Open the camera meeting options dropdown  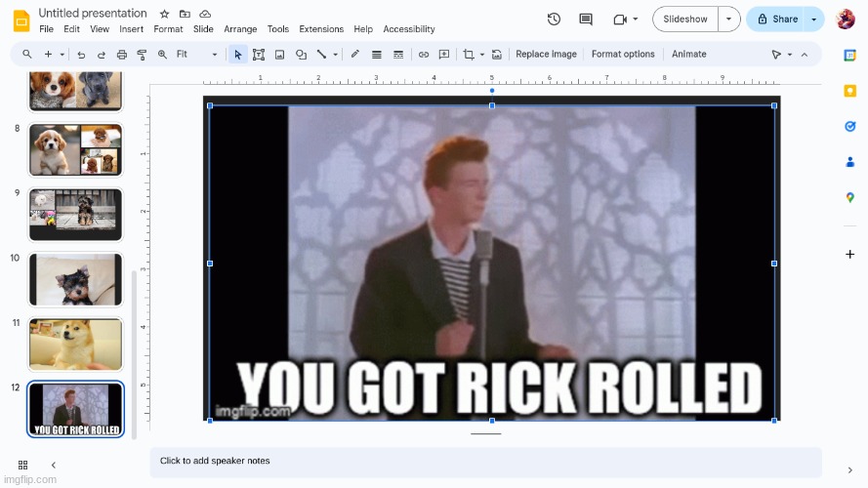(626, 20)
